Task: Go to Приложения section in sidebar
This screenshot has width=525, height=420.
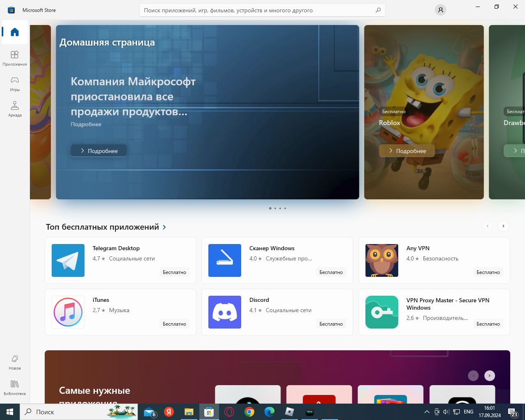Action: 15,58
